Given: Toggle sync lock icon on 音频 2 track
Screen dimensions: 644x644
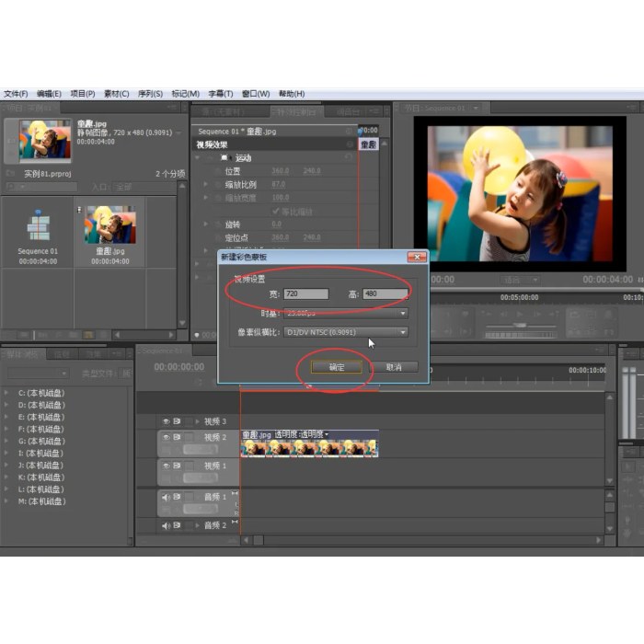Looking at the screenshot, I should [177, 525].
